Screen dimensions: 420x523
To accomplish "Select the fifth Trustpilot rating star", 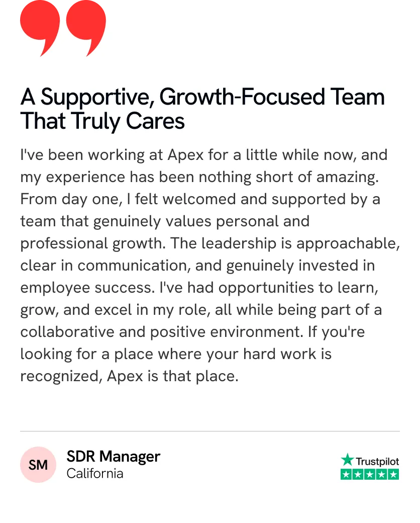I will pos(393,474).
